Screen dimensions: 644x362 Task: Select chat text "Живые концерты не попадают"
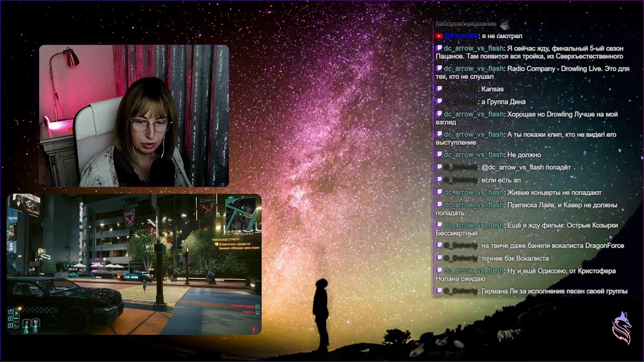click(554, 193)
